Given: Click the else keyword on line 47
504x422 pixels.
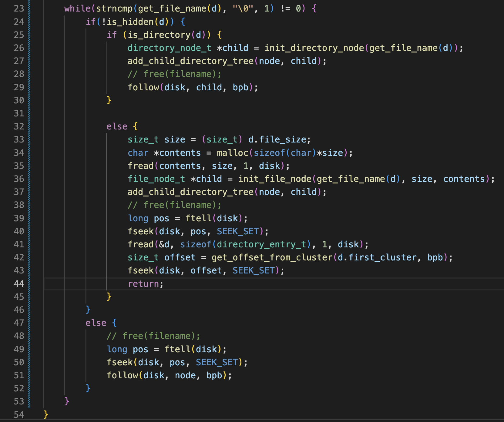Looking at the screenshot, I should [96, 323].
